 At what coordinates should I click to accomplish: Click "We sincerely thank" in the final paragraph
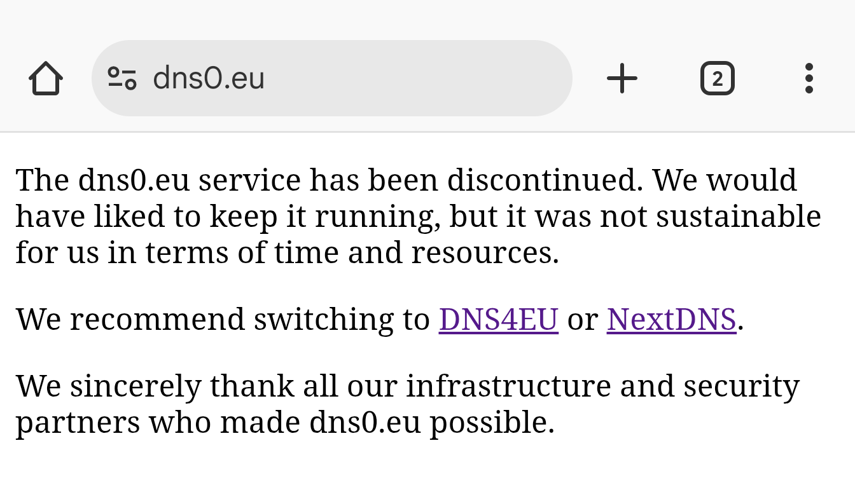coord(155,386)
